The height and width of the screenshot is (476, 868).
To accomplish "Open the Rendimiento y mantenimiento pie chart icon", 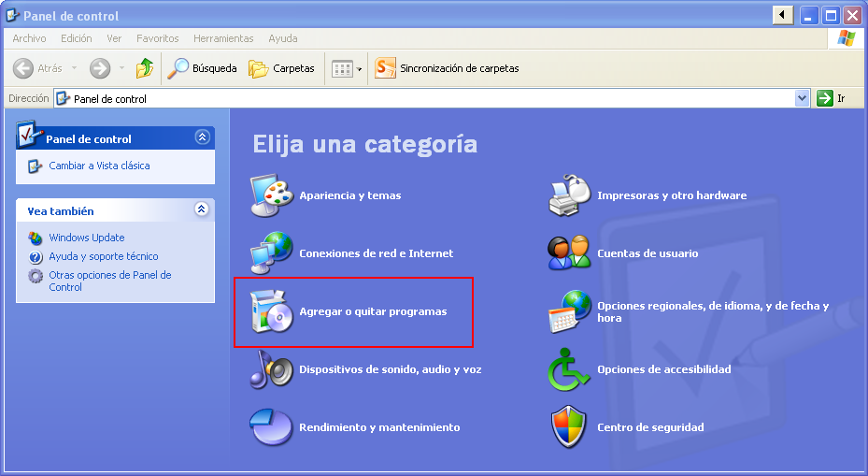I will tap(272, 427).
